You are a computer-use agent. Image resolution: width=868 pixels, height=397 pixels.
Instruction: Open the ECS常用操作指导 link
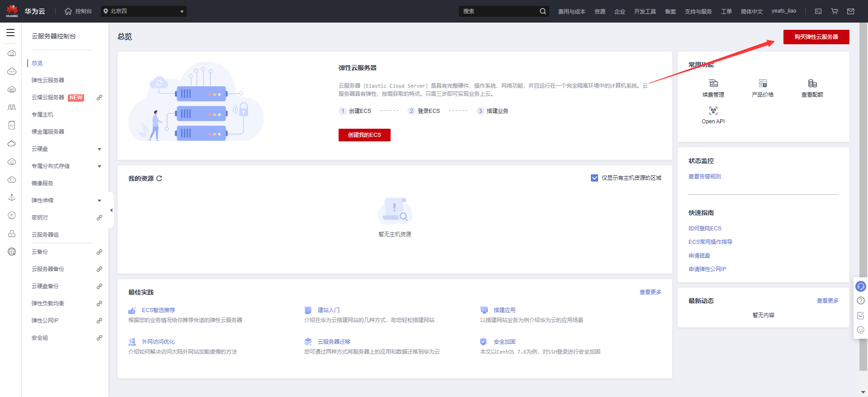tap(710, 242)
